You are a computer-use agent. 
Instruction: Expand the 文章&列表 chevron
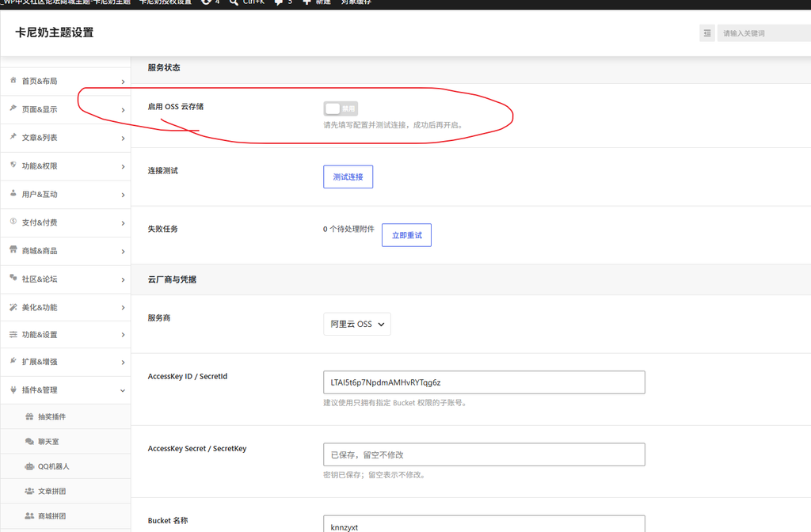pyautogui.click(x=123, y=139)
